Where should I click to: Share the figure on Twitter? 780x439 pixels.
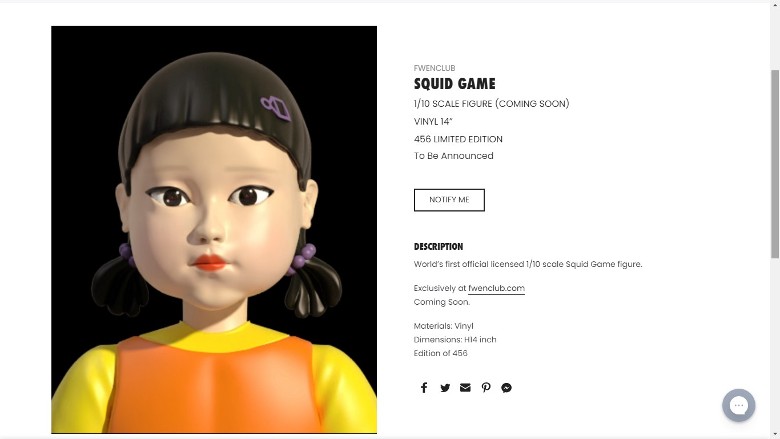(445, 388)
